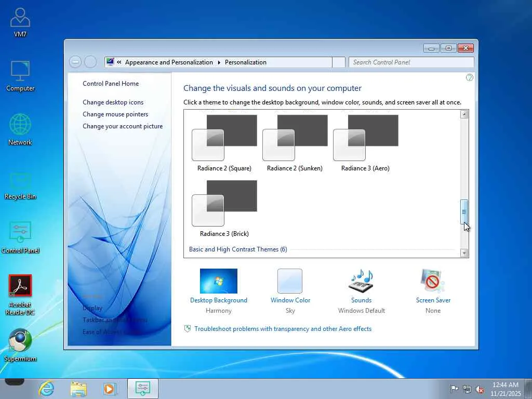Click Troubleshoot problems with transparency link
Viewport: 532px width, 399px height.
tap(283, 329)
